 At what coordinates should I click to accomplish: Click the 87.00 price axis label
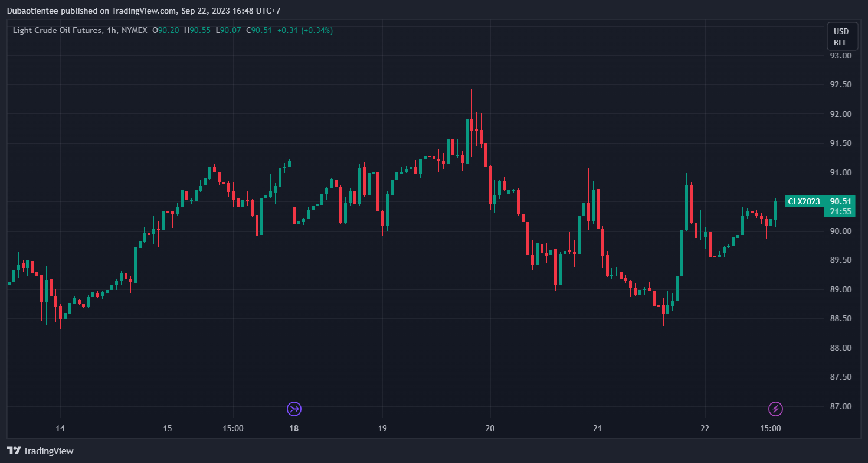pyautogui.click(x=840, y=406)
